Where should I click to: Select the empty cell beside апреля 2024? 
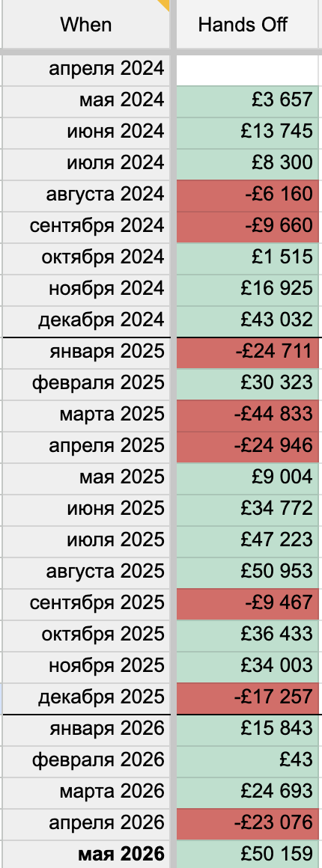click(x=249, y=69)
